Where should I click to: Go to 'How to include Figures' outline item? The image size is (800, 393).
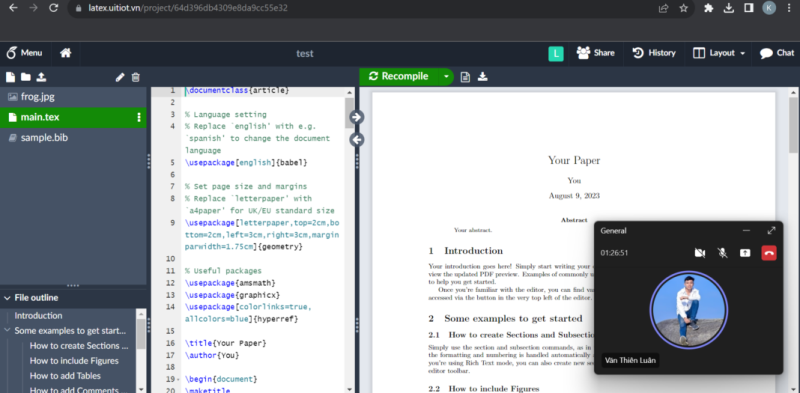coord(74,361)
